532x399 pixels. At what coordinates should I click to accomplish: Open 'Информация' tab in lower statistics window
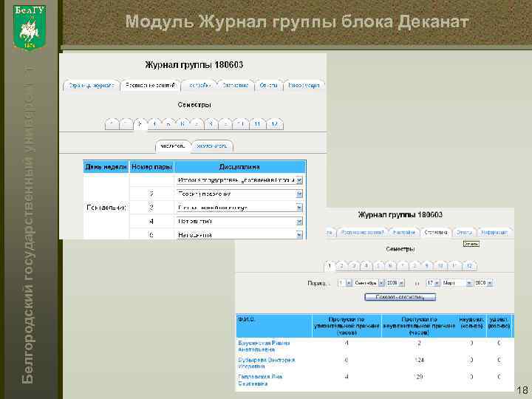(x=494, y=233)
